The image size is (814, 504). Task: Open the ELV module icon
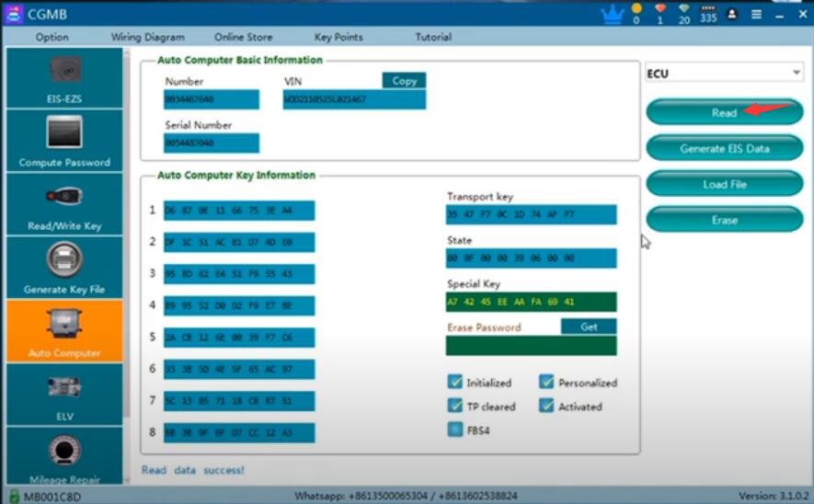point(63,395)
